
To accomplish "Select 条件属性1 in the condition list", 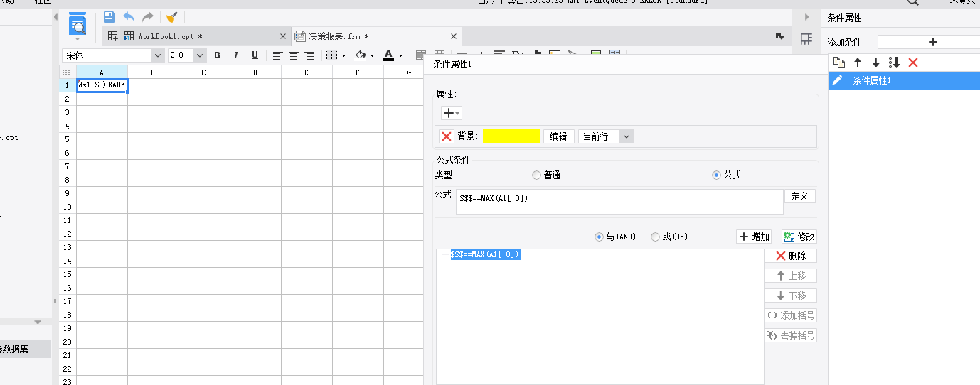I will click(904, 81).
